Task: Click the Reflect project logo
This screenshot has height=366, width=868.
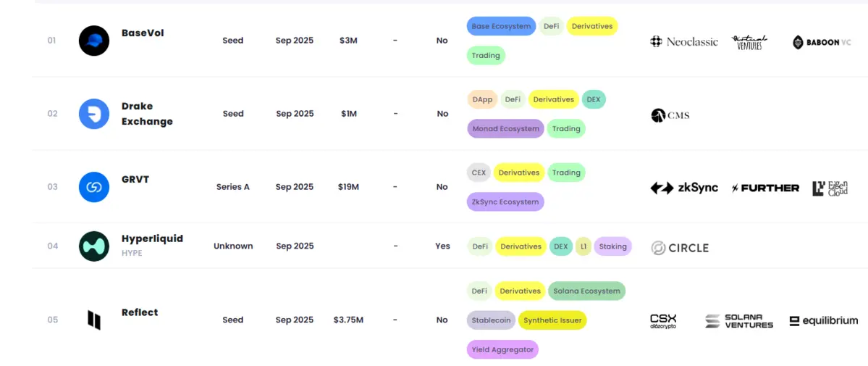Action: 94,320
